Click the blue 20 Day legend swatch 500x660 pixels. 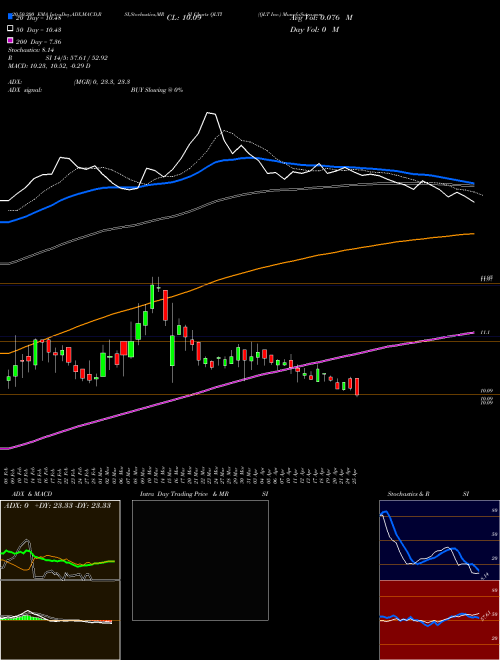coord(10,16)
